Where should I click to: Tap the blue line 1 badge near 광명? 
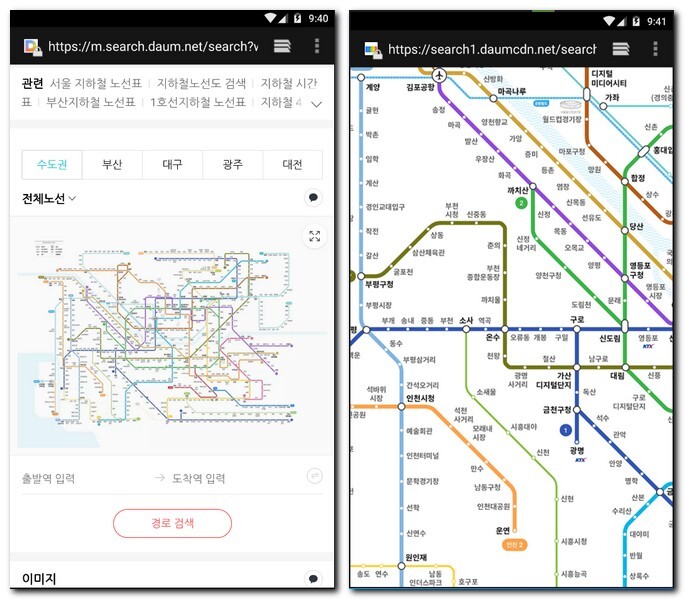(566, 431)
